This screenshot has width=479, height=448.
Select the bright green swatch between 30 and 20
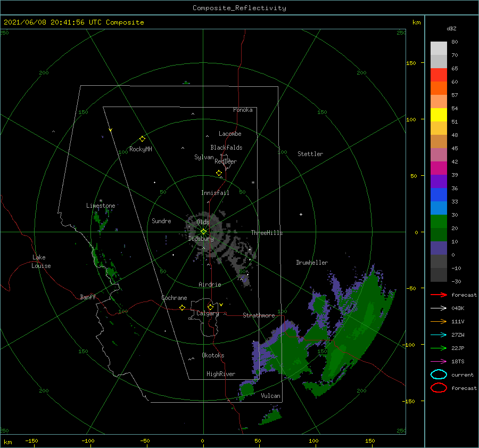[x=439, y=222]
